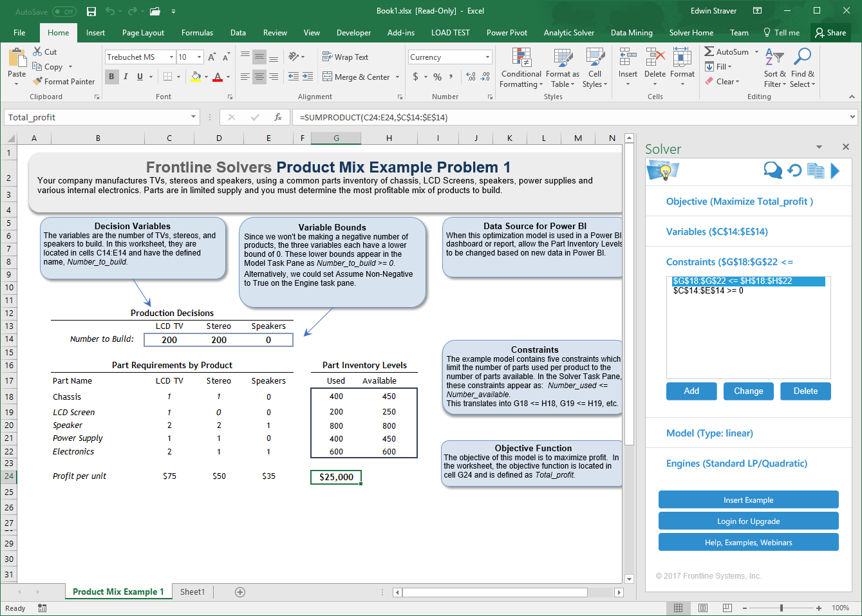862x616 pixels.
Task: Toggle the AutoSave switch
Action: pyautogui.click(x=64, y=12)
